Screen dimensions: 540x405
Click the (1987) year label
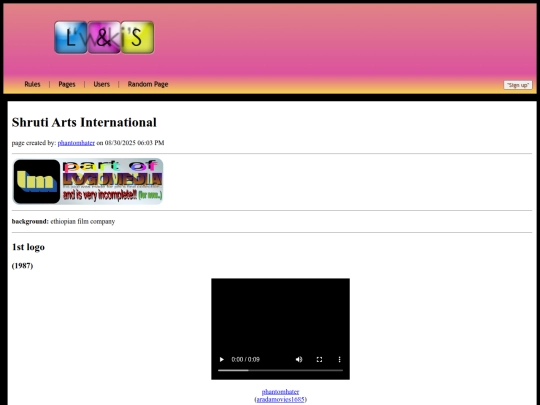click(x=22, y=266)
